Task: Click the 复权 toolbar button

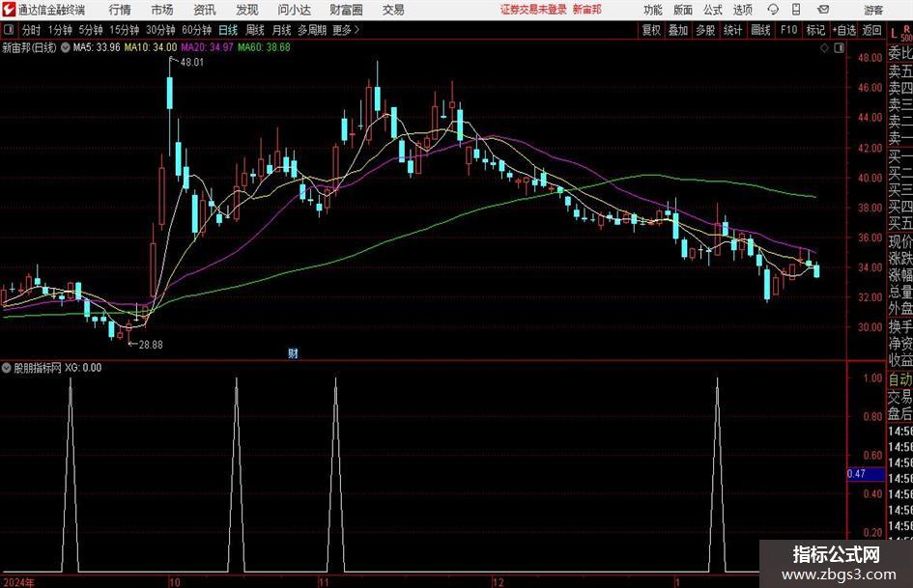Action: 651,30
